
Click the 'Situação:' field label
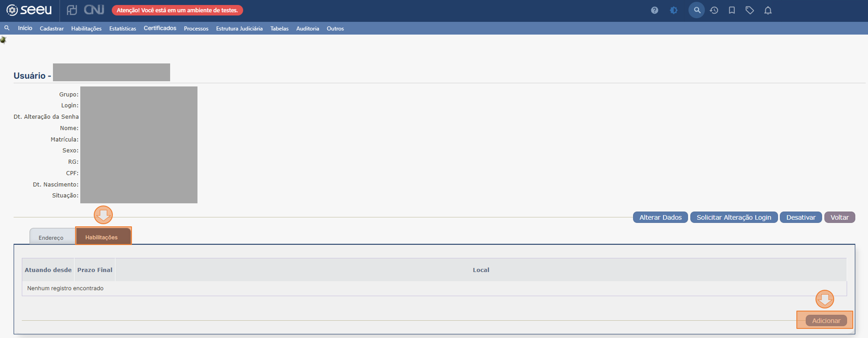(x=65, y=196)
